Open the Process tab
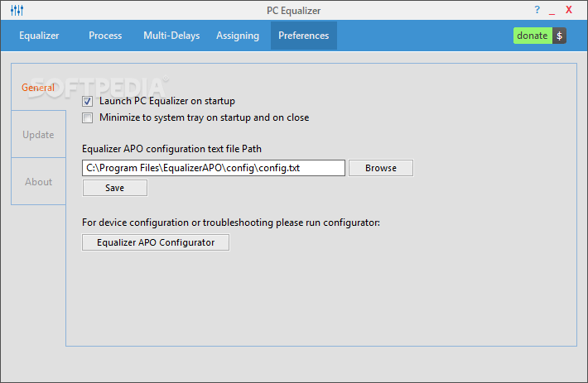The width and height of the screenshot is (588, 383). click(105, 36)
